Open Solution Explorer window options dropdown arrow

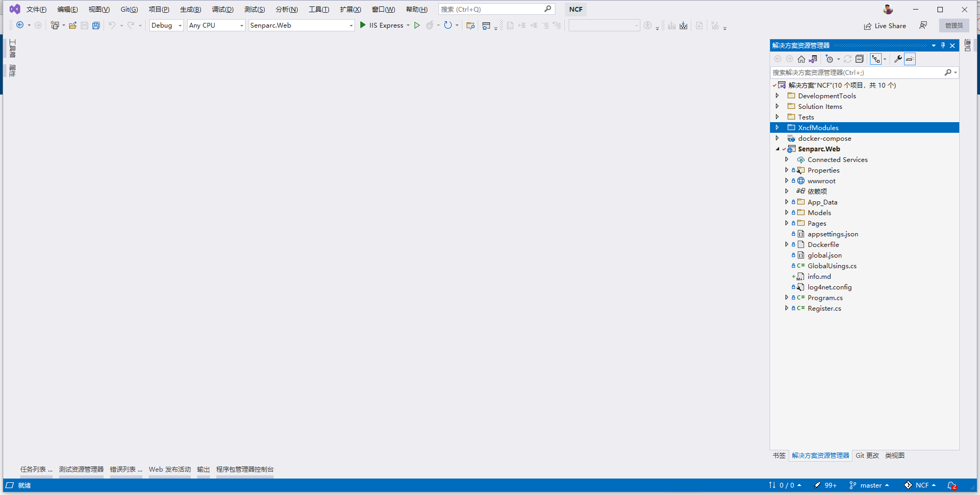tap(934, 45)
